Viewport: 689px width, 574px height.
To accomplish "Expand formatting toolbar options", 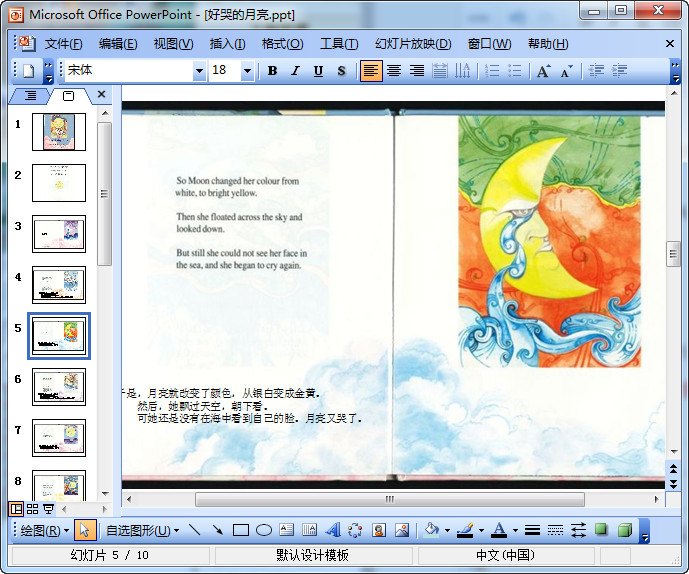I will coord(675,71).
